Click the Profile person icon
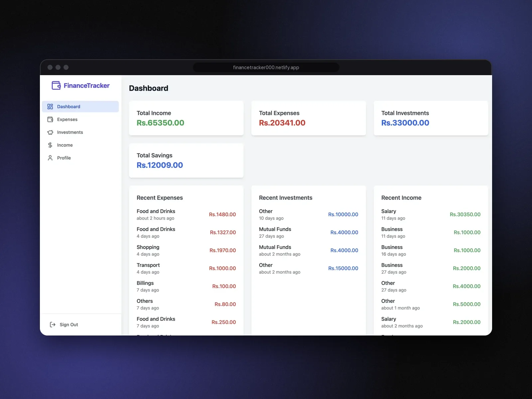This screenshot has width=532, height=399. (50, 158)
